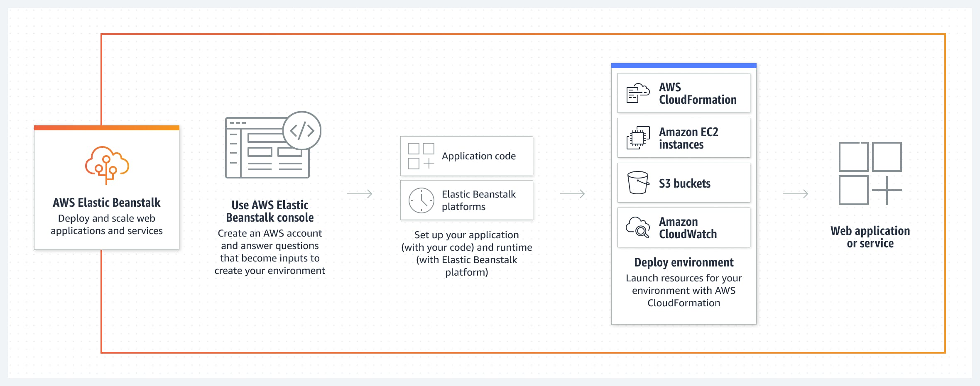Image resolution: width=980 pixels, height=386 pixels.
Task: Click the Amazon EC2 instances label
Action: tap(688, 138)
